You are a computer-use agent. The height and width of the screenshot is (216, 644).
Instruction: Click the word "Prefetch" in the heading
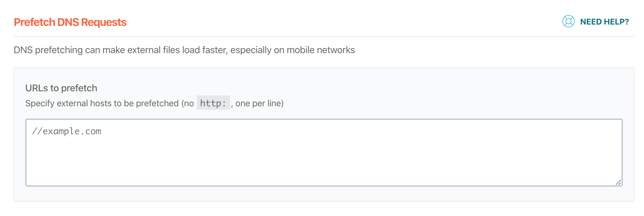pyautogui.click(x=34, y=22)
